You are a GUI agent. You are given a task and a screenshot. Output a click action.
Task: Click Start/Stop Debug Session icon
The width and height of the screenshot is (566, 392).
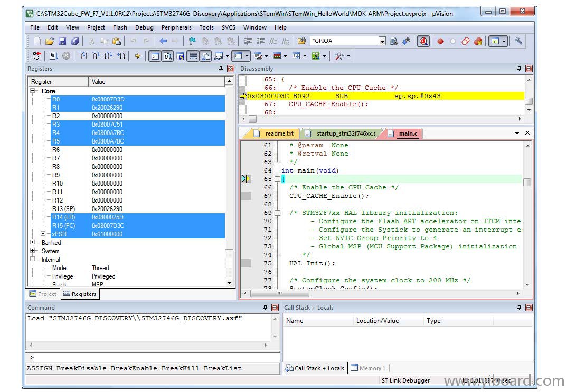pyautogui.click(x=423, y=41)
